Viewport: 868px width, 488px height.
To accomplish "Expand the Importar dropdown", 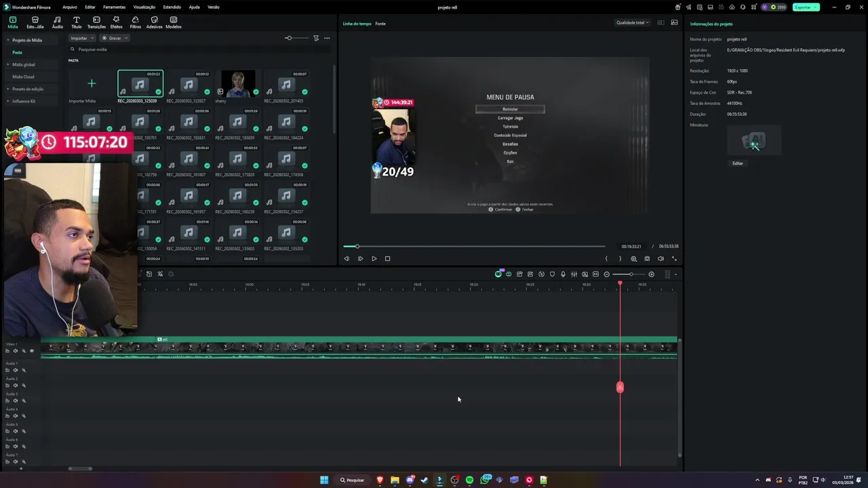I will pos(81,38).
